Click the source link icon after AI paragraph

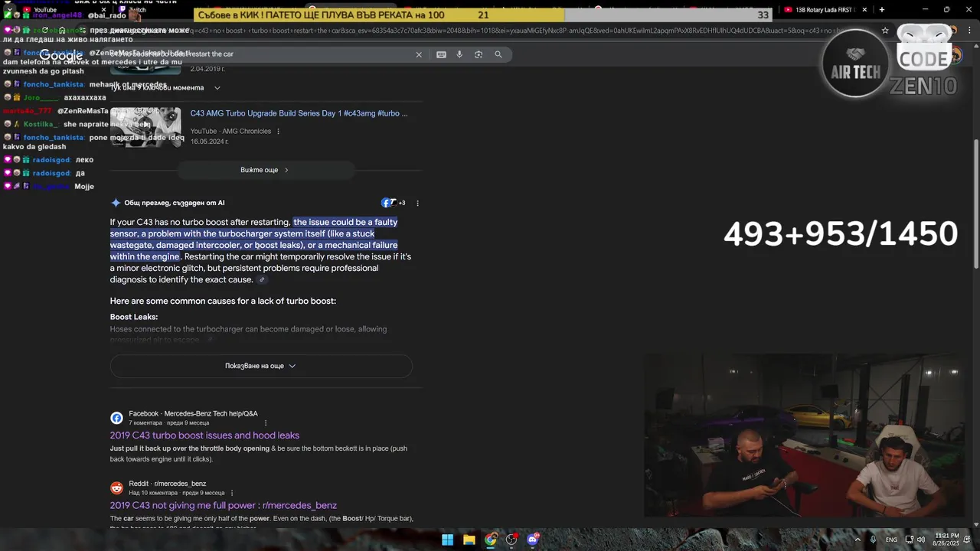[262, 280]
